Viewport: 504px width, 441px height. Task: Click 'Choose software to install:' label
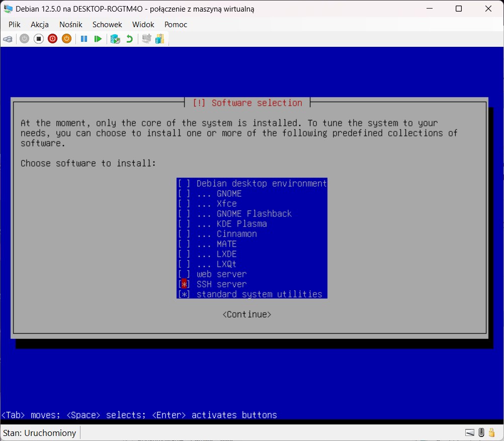click(x=88, y=164)
